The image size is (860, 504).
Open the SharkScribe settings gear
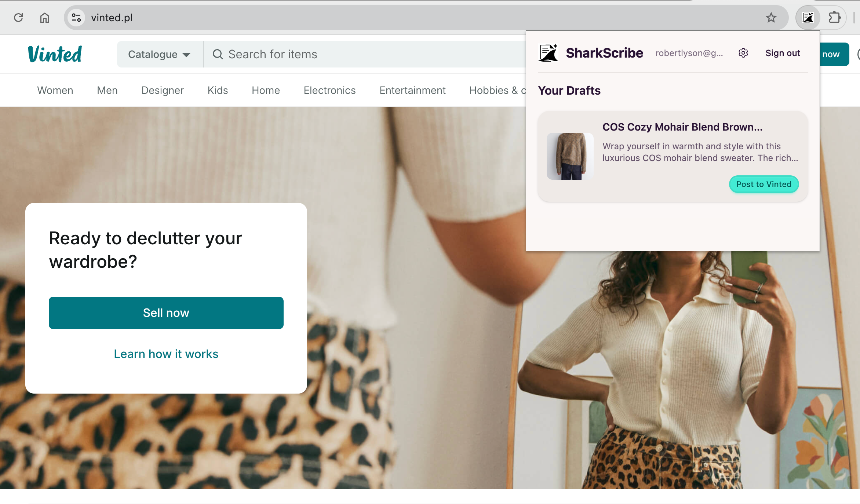click(743, 53)
